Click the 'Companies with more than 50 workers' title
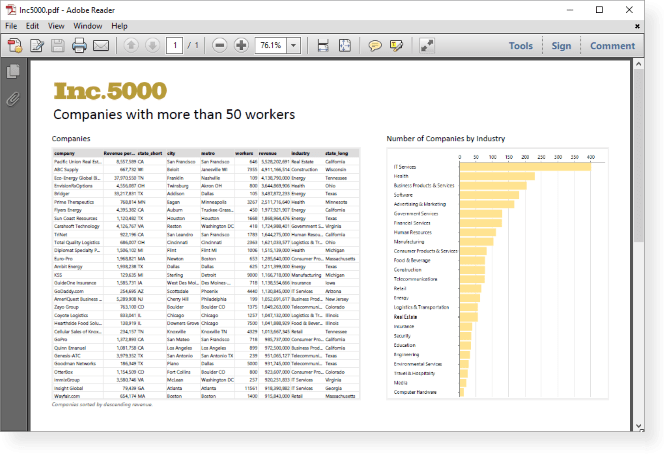This screenshot has height=455, width=664. pyautogui.click(x=174, y=114)
